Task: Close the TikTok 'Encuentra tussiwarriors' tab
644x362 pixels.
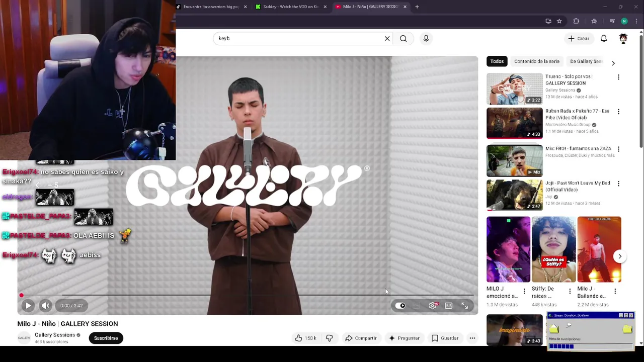Action: pyautogui.click(x=245, y=7)
